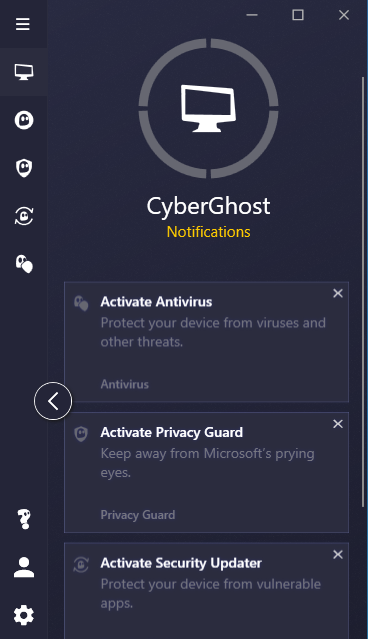This screenshot has width=368, height=639.
Task: Open the Privacy Guard shield sidebar icon
Action: (24, 168)
